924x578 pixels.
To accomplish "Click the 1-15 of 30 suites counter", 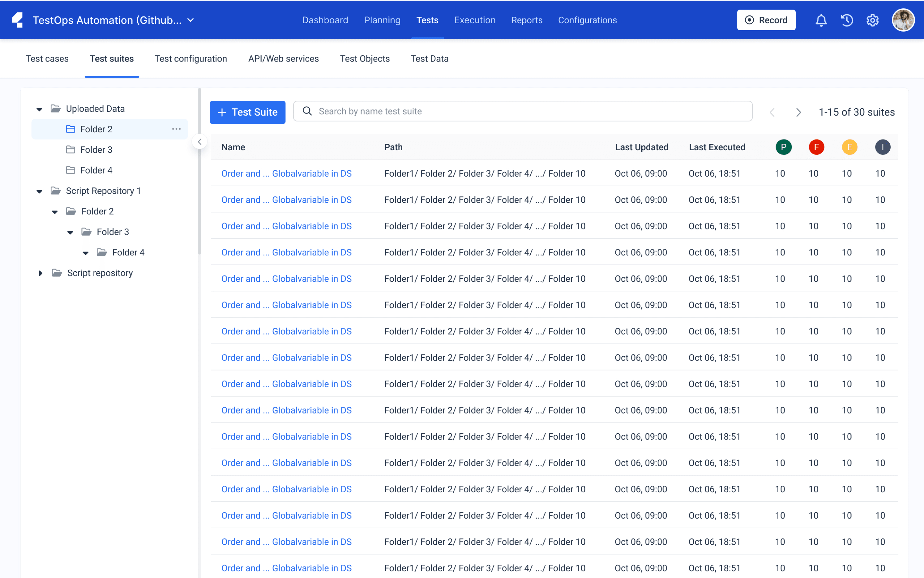I will [x=856, y=112].
